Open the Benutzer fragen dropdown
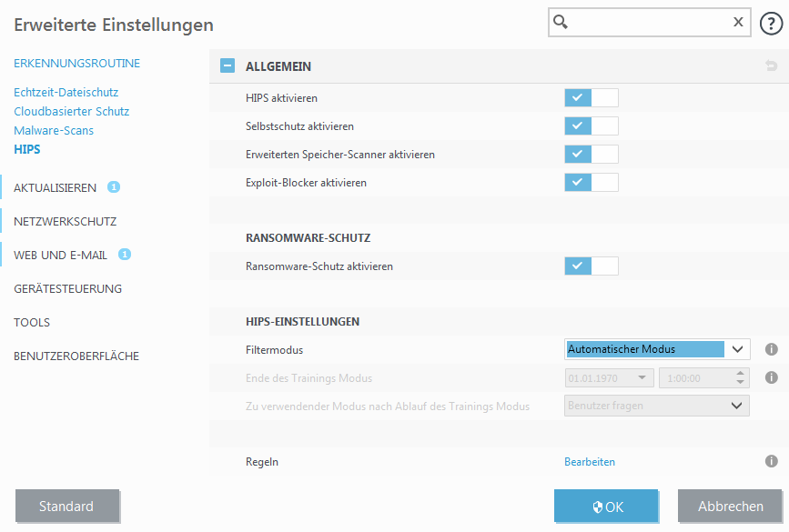Viewport: 789px width, 532px height. (656, 406)
